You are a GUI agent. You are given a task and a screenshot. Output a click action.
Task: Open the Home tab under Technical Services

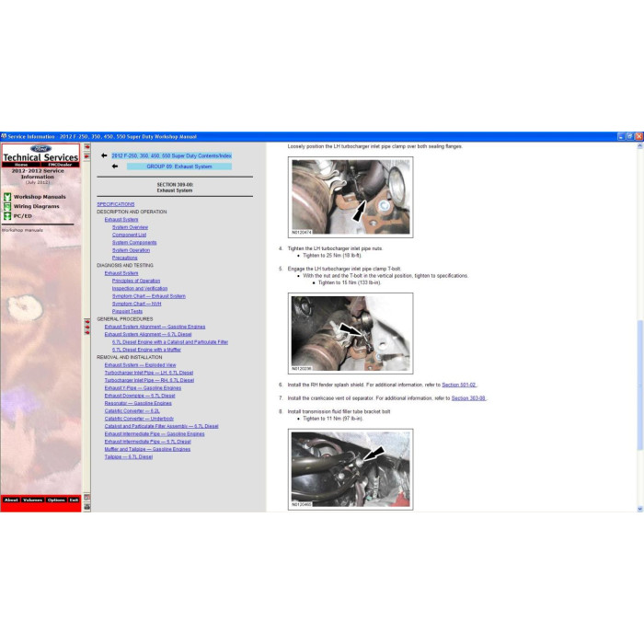[x=21, y=165]
